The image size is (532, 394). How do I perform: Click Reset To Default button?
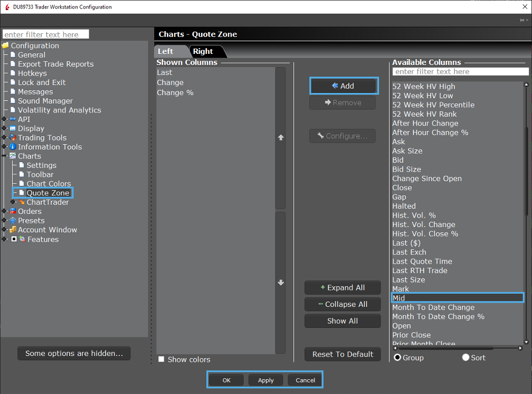tap(343, 354)
